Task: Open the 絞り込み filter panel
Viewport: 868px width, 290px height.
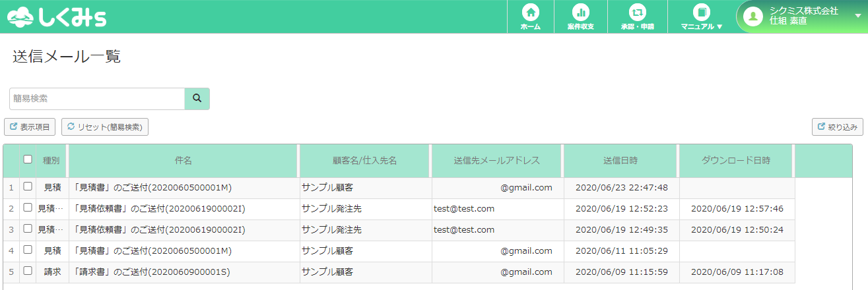Action: pos(837,127)
